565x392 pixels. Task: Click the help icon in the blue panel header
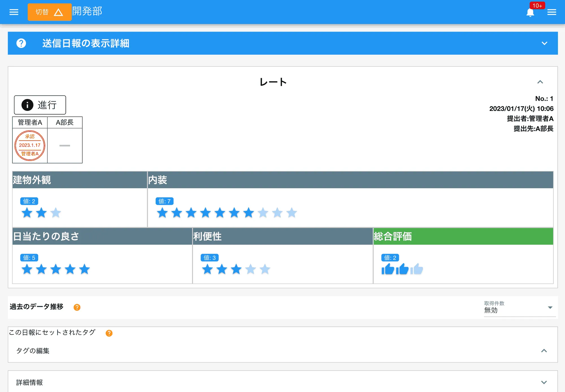point(21,43)
